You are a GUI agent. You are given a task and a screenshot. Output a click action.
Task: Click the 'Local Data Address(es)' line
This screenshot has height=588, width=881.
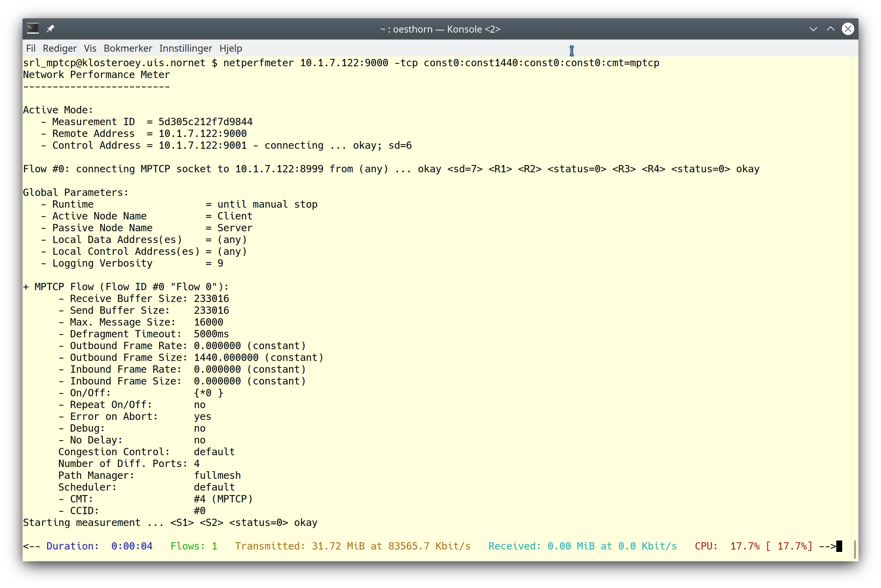144,240
